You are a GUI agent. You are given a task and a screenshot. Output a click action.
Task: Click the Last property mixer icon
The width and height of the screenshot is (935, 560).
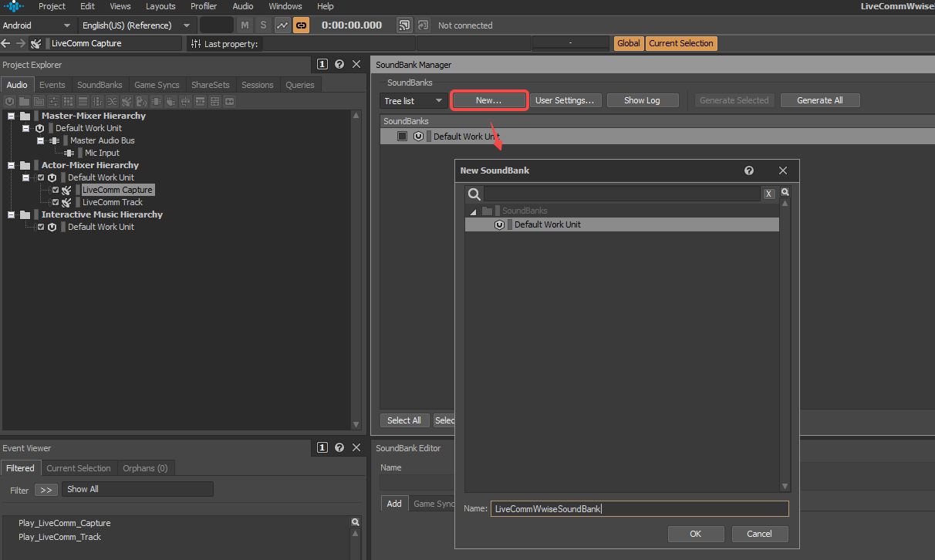pyautogui.click(x=196, y=44)
